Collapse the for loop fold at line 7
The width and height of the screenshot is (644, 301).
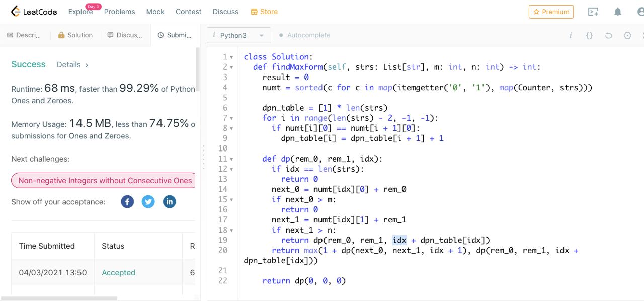231,118
